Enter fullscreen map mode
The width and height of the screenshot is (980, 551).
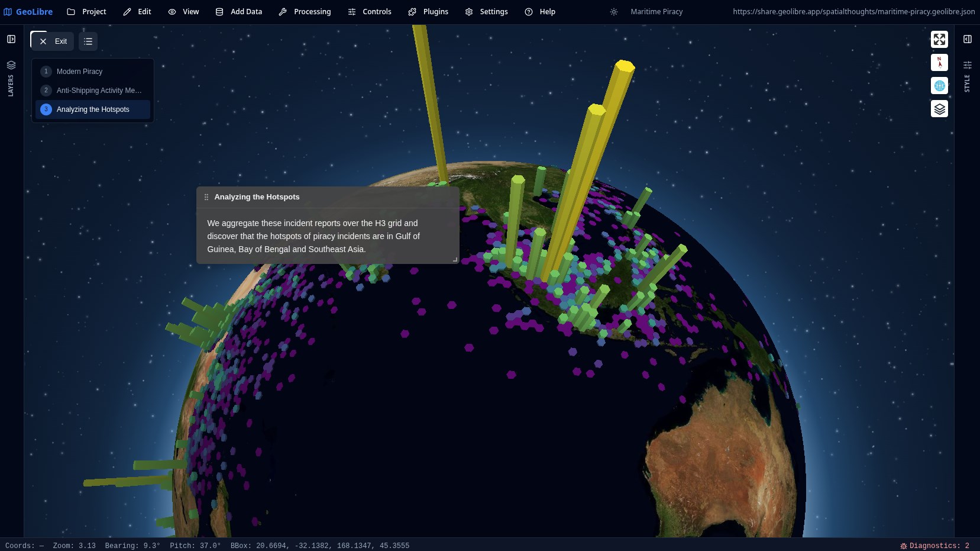939,40
